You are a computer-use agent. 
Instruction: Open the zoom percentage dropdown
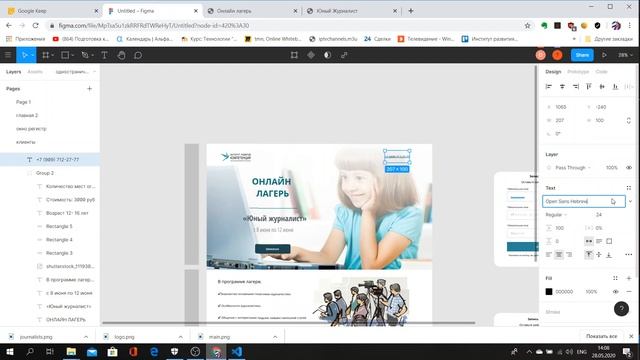pyautogui.click(x=625, y=55)
